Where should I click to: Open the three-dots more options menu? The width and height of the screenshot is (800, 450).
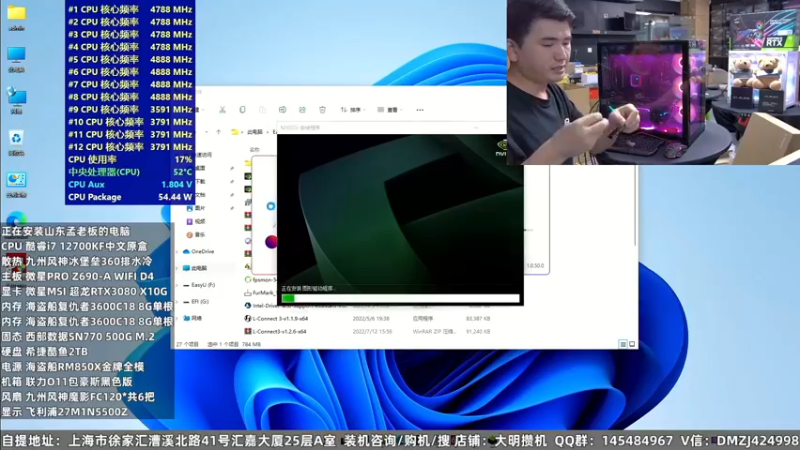(420, 110)
